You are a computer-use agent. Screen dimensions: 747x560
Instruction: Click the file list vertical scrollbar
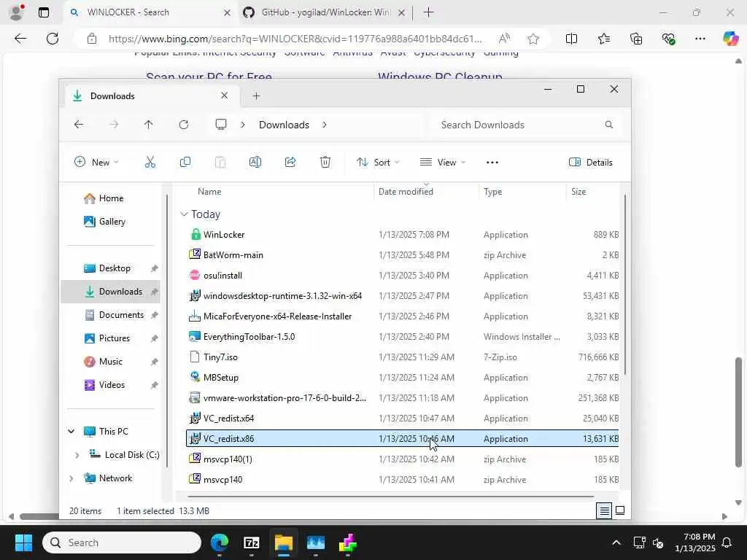625,285
